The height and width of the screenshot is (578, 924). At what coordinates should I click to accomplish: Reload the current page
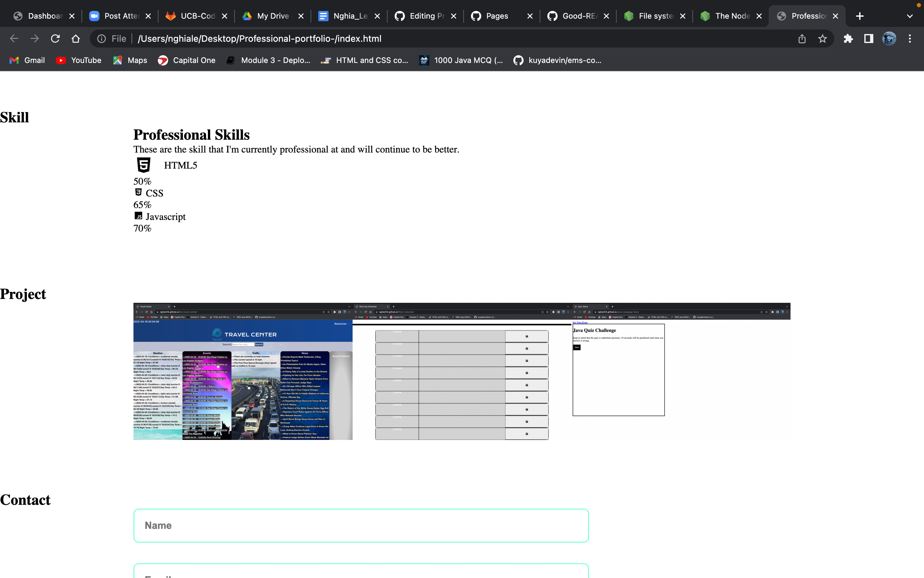point(56,39)
